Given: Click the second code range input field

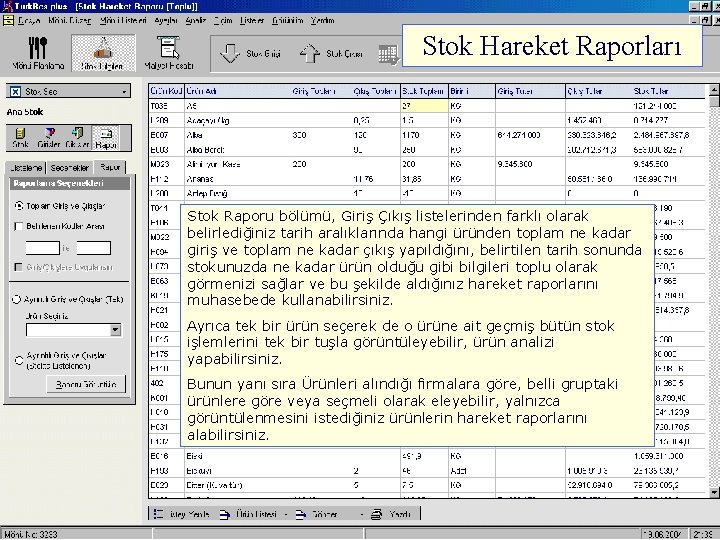Looking at the screenshot, I should point(94,248).
